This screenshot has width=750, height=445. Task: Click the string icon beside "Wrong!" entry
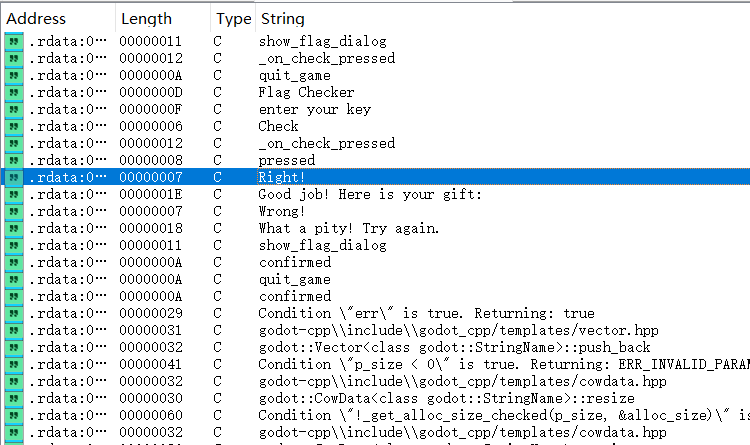[x=13, y=211]
